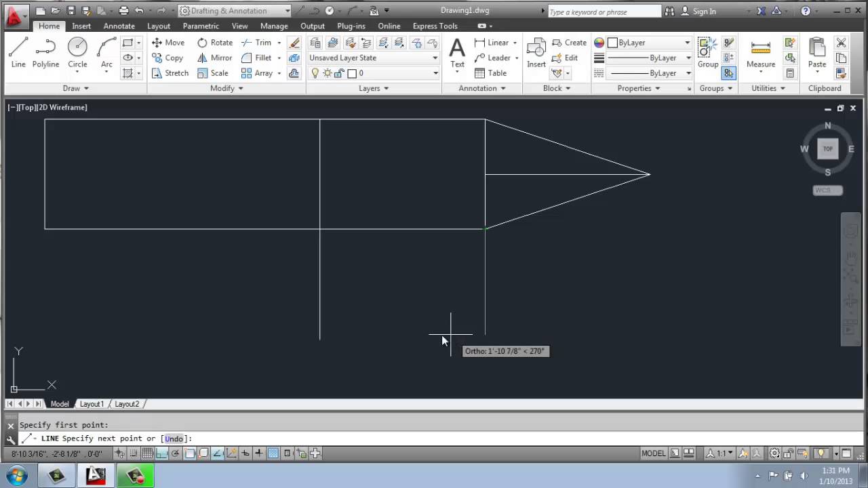Select the Polyline tool
This screenshot has height=488, width=868.
point(46,53)
